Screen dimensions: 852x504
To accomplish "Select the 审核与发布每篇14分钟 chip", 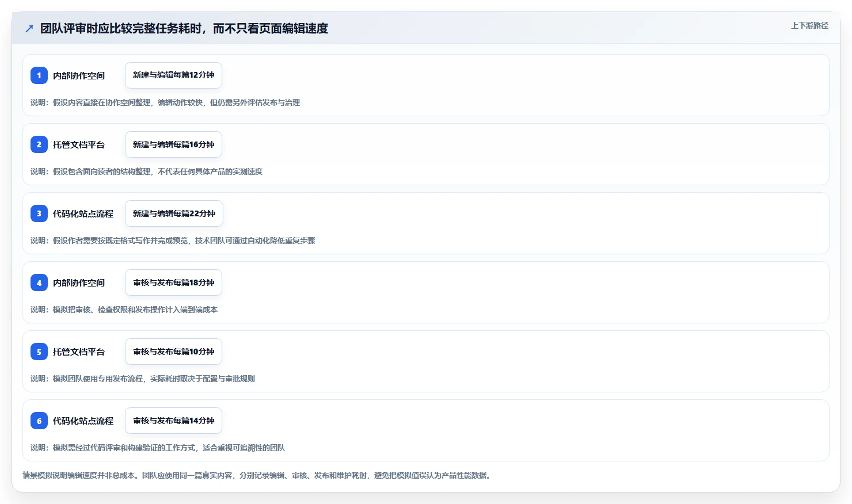I will pos(173,421).
